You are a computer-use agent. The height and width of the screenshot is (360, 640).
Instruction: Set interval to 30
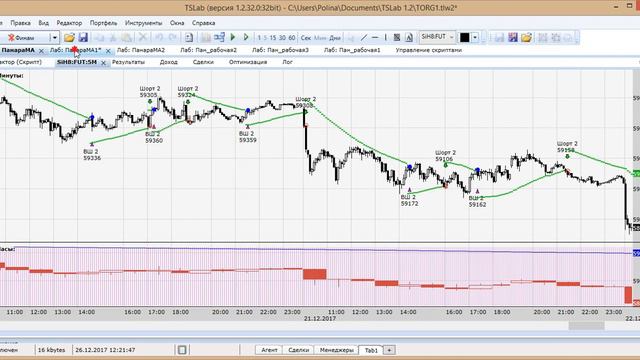tap(282, 38)
